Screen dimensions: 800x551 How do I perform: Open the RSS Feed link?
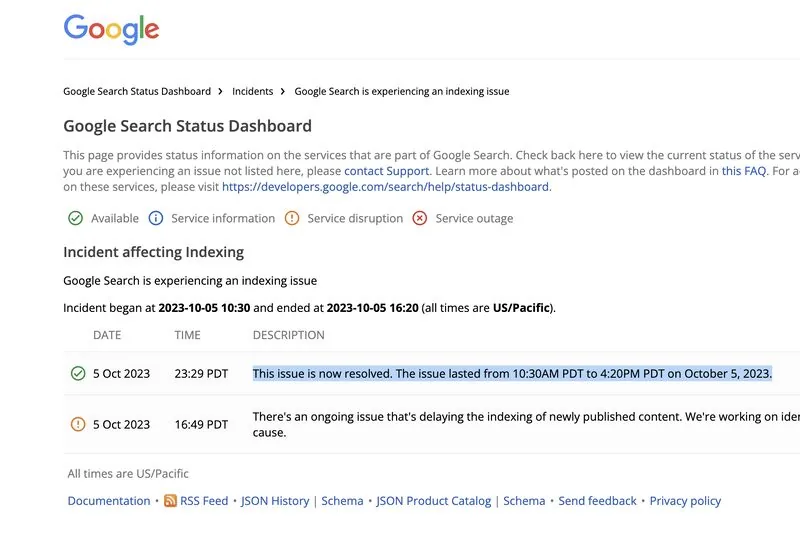point(204,501)
